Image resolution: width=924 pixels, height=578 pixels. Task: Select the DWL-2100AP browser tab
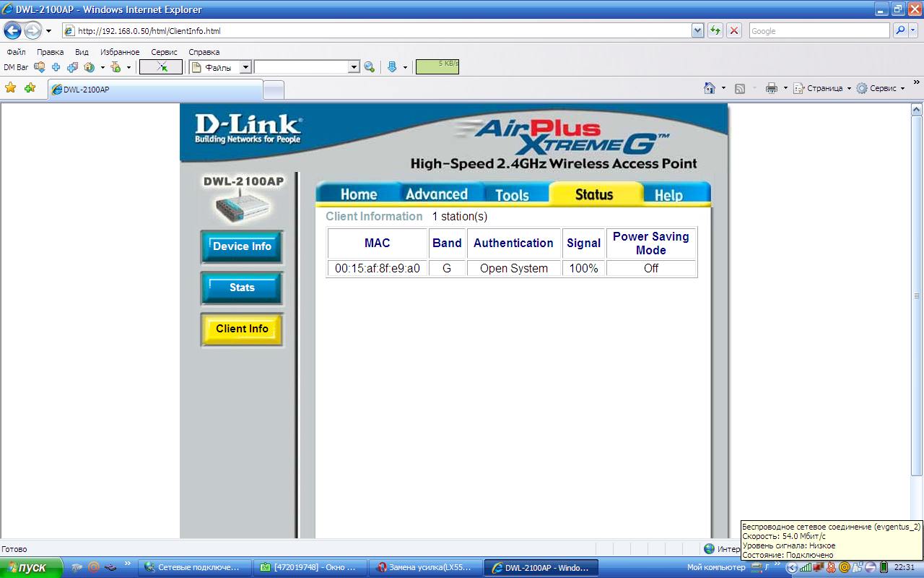pos(155,90)
